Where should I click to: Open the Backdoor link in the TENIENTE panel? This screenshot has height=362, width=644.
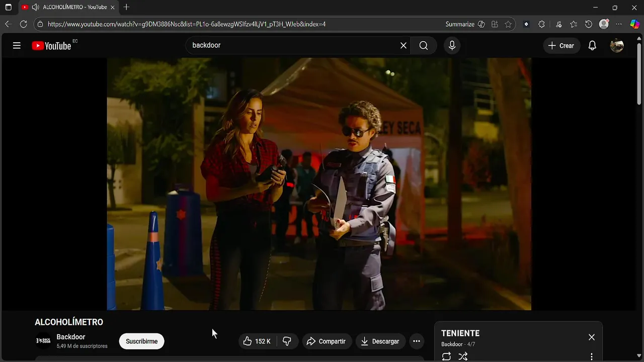point(452,344)
